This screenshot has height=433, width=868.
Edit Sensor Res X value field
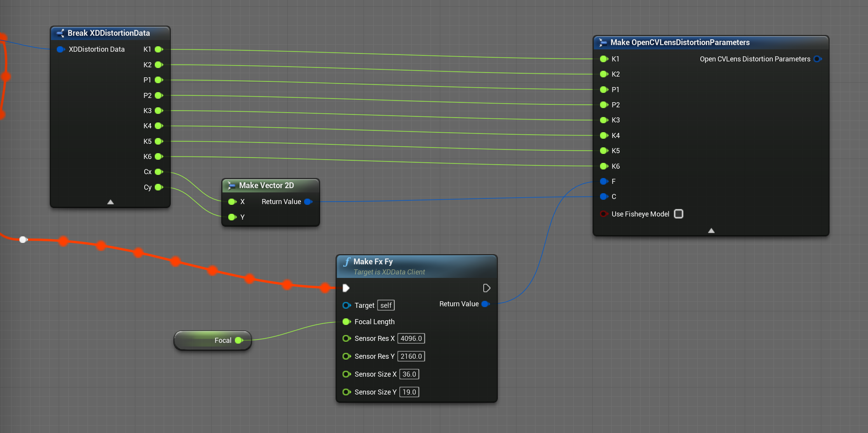411,339
